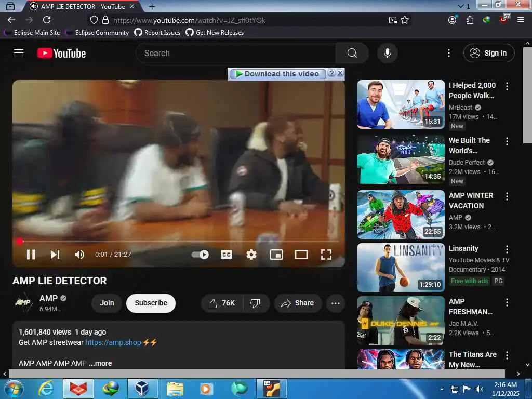Go to YouTube home via logo

pyautogui.click(x=61, y=54)
